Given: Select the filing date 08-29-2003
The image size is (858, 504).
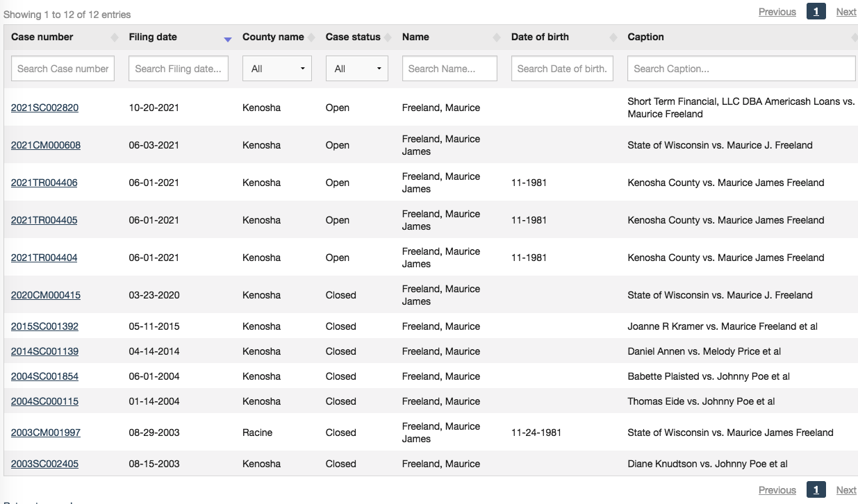Looking at the screenshot, I should point(154,432).
